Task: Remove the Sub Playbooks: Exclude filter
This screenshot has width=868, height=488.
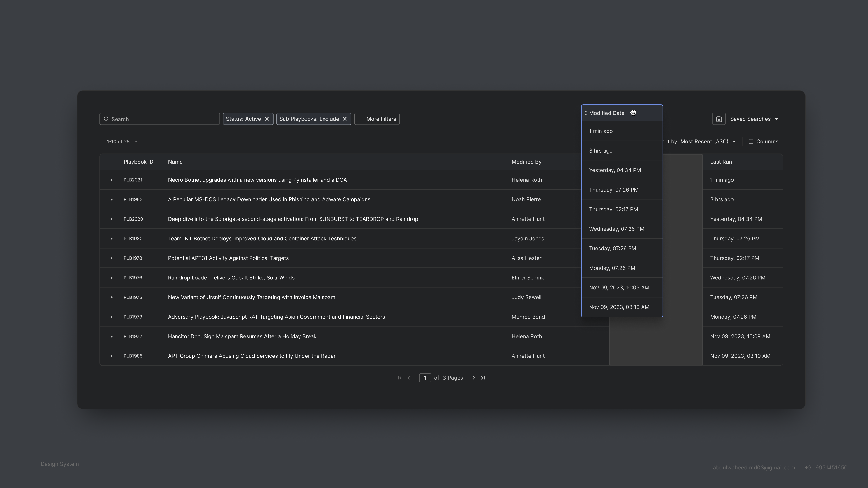Action: (344, 119)
